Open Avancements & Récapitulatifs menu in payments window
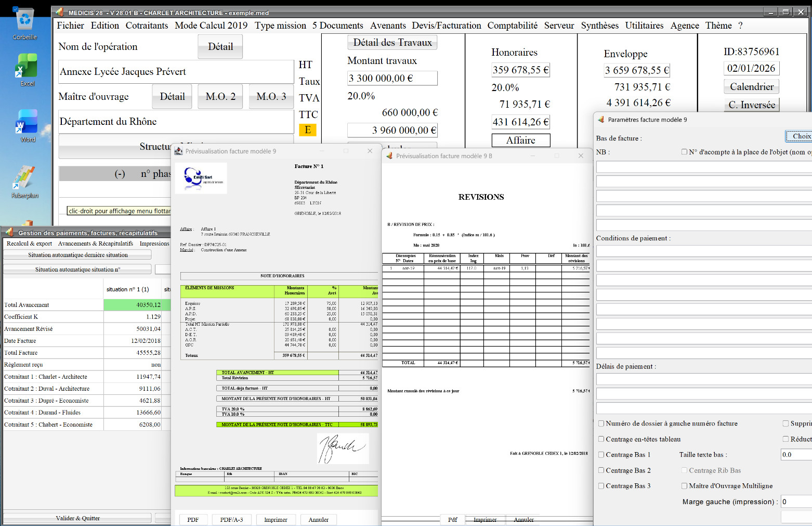 96,243
